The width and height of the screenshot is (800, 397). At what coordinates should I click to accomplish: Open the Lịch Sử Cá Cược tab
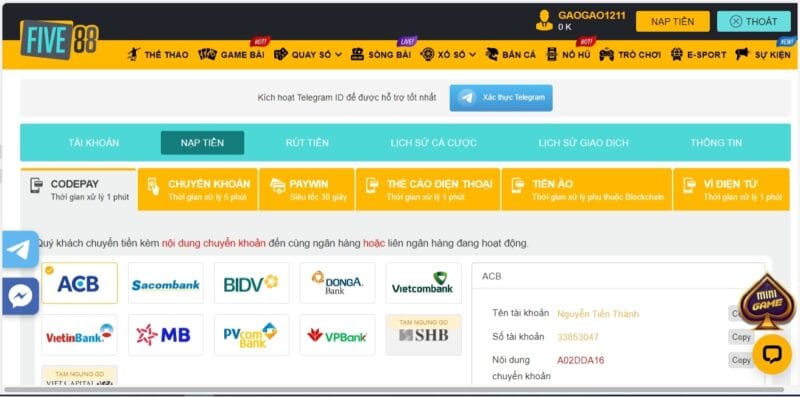(434, 143)
